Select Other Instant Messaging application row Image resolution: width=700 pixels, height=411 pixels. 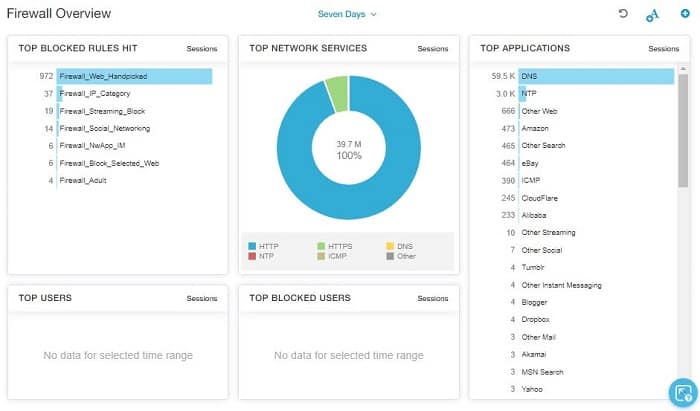point(562,285)
